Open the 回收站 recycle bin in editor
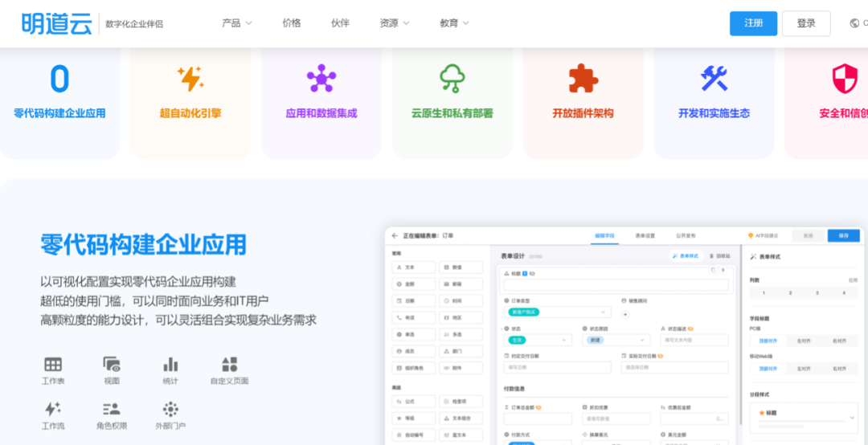This screenshot has height=445, width=868. click(719, 256)
